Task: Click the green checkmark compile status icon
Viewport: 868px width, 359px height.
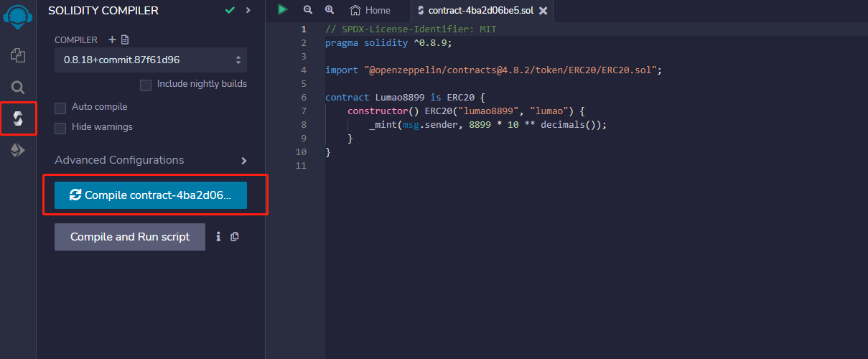Action: click(x=230, y=10)
